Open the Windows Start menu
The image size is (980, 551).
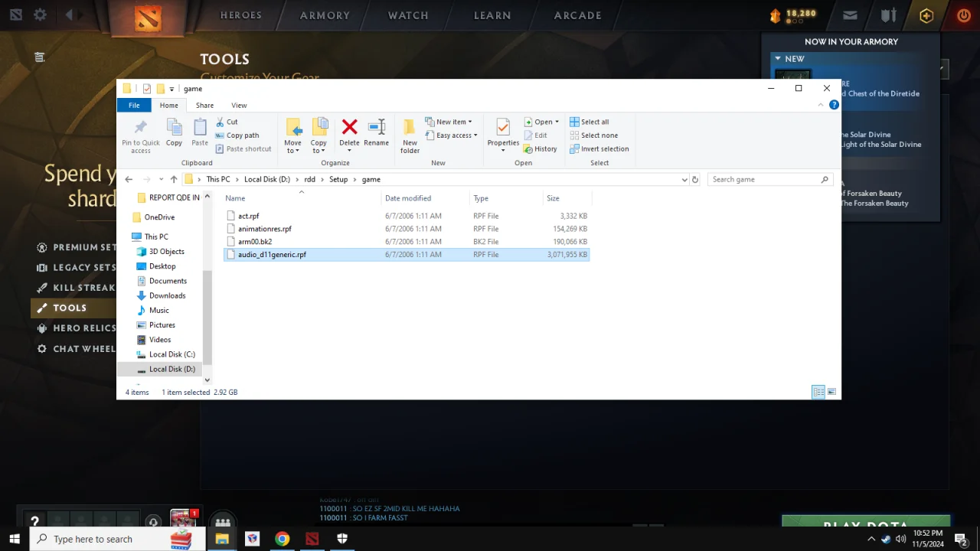click(x=15, y=539)
